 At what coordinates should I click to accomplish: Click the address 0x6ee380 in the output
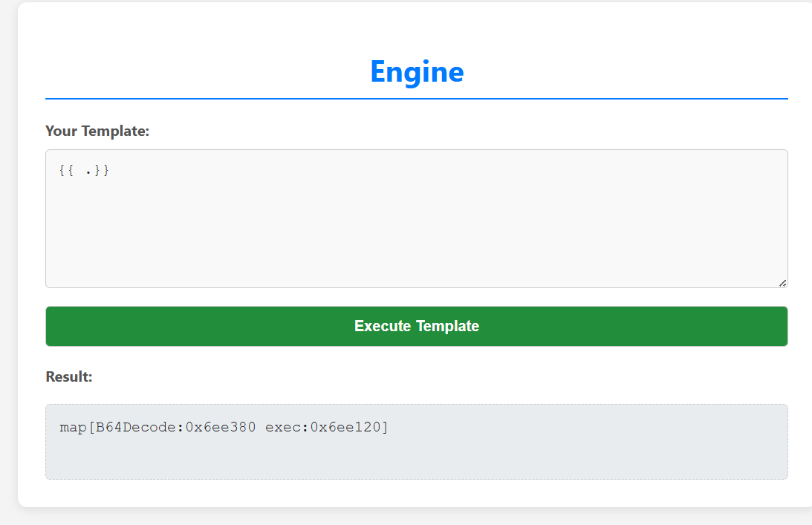(x=221, y=427)
